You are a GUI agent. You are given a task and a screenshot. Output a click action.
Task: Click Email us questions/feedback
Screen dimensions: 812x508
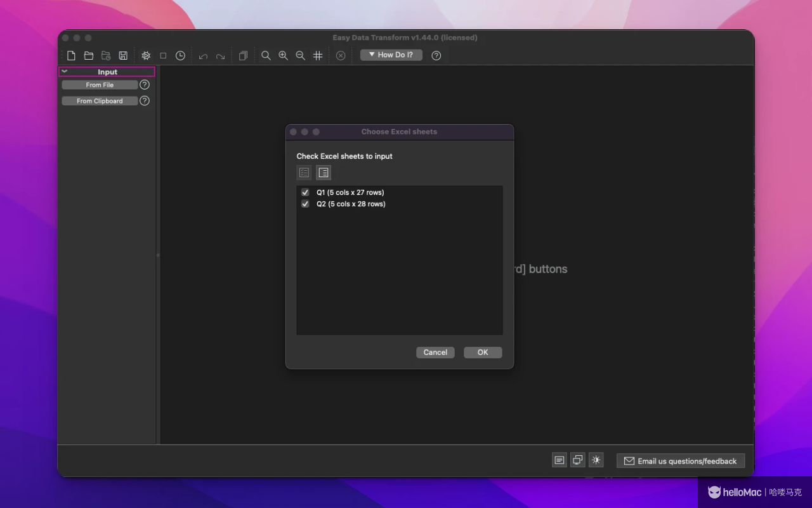[x=681, y=461]
